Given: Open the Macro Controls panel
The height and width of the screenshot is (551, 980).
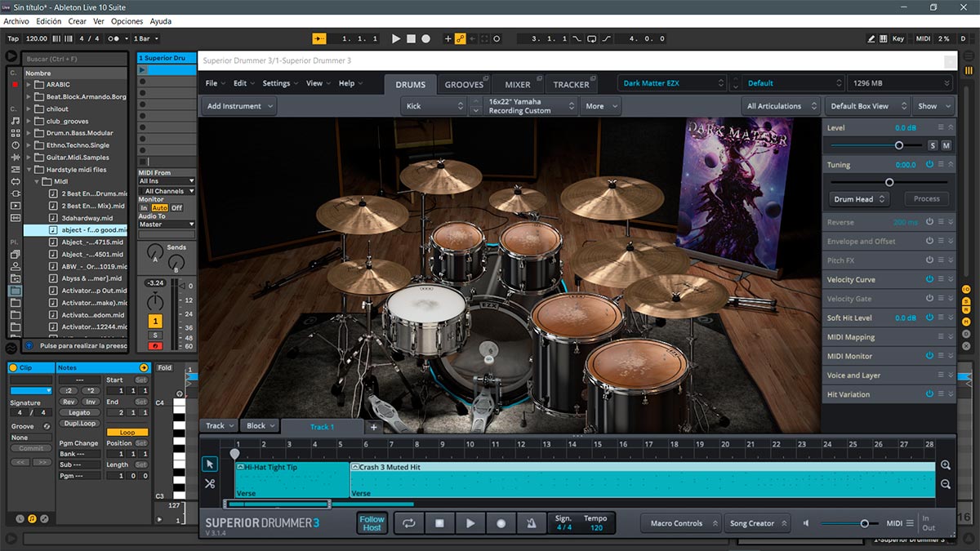Looking at the screenshot, I should [x=682, y=523].
